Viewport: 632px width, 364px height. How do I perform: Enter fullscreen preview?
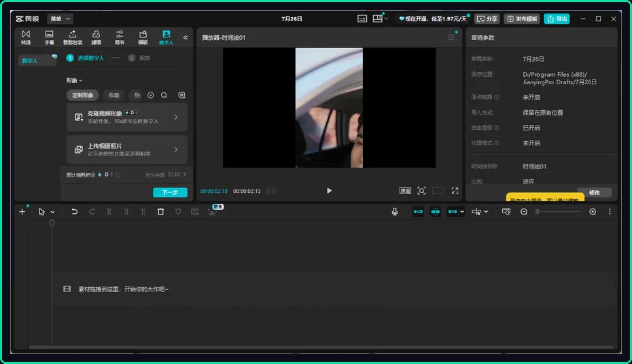(455, 190)
